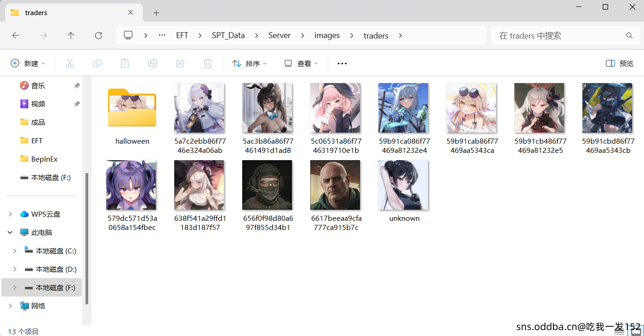Screen dimensions: 644x336
Task: Expand the 网络 tree node
Action: coord(10,306)
